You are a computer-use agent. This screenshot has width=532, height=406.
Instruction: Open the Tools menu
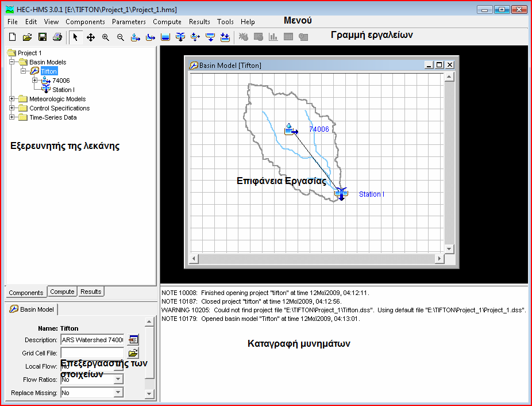(x=225, y=22)
